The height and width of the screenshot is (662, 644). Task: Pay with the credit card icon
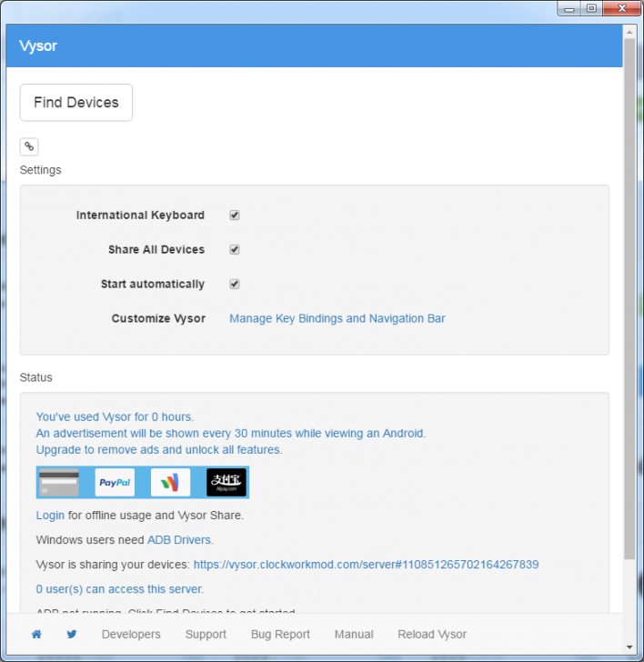pos(59,482)
